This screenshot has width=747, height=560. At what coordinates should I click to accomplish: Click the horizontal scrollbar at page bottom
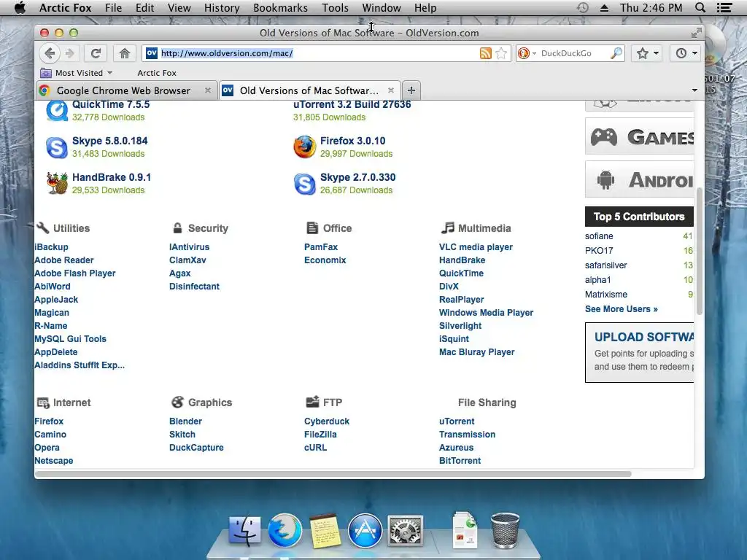pos(333,474)
